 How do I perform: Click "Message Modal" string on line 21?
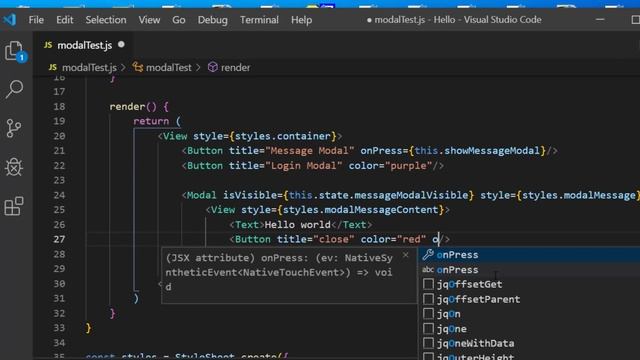pos(310,151)
